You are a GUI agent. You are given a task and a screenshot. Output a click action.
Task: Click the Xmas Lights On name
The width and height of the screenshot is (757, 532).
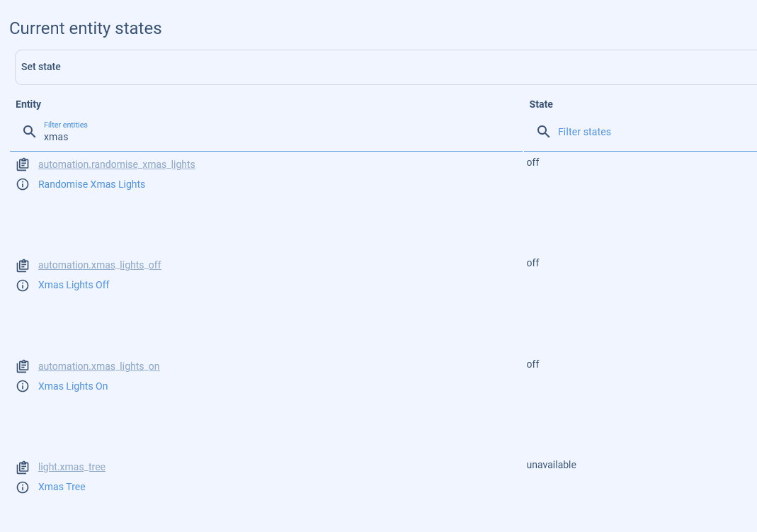[73, 386]
